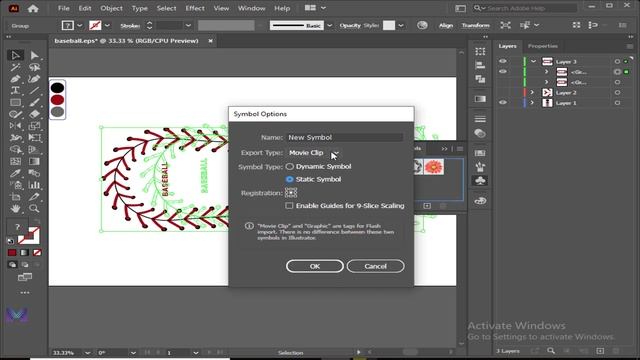Select the Rectangle tool
The width and height of the screenshot is (640, 360).
16,102
